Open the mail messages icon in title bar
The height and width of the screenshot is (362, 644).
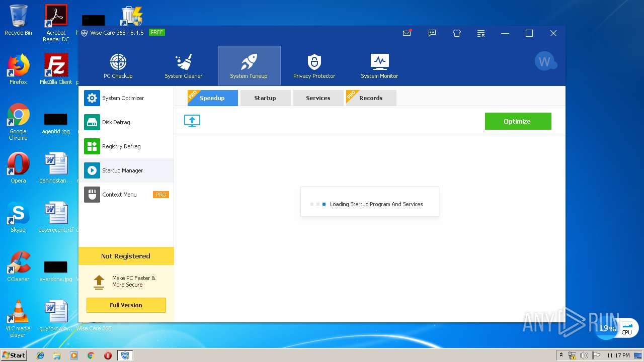(407, 33)
